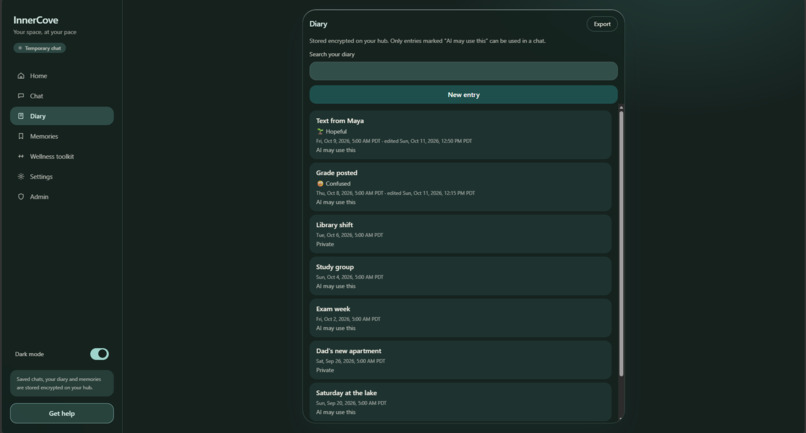Click Private label under Dad's new apartment
The width and height of the screenshot is (806, 433).
click(x=325, y=370)
